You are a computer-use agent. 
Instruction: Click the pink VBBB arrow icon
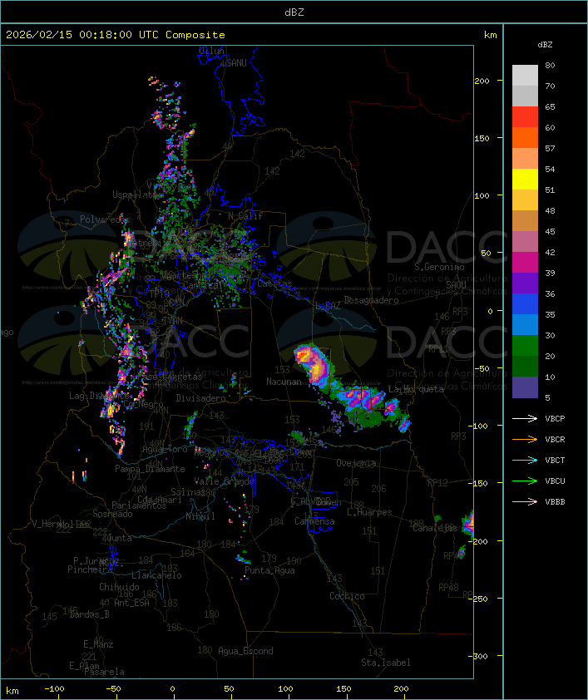coord(525,501)
